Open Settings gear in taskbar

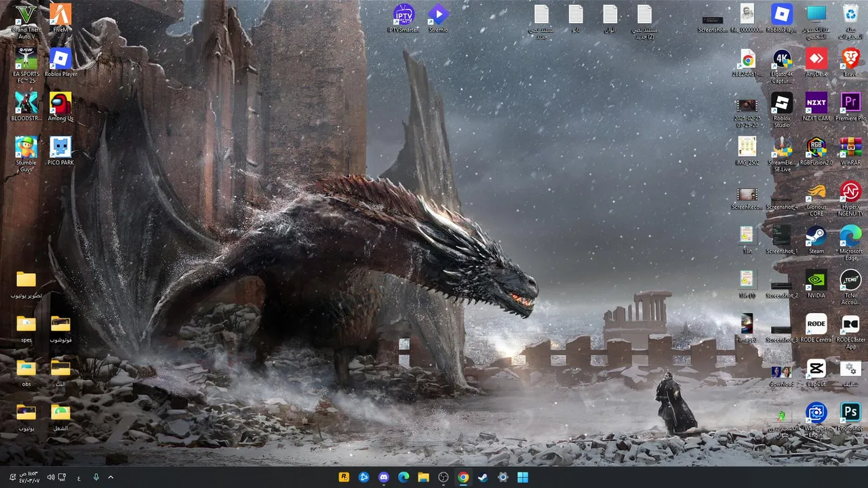502,477
